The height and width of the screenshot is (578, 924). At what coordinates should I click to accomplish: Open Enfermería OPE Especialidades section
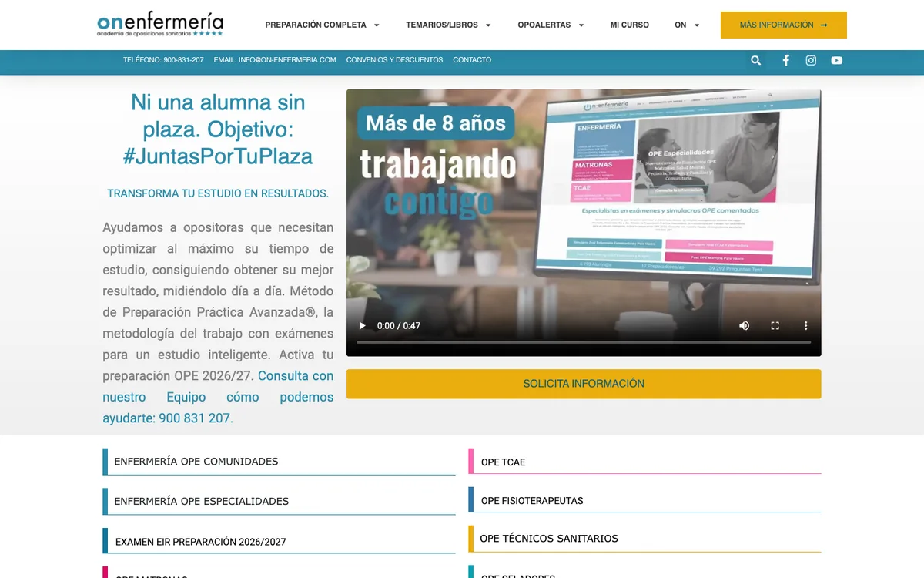(x=279, y=501)
